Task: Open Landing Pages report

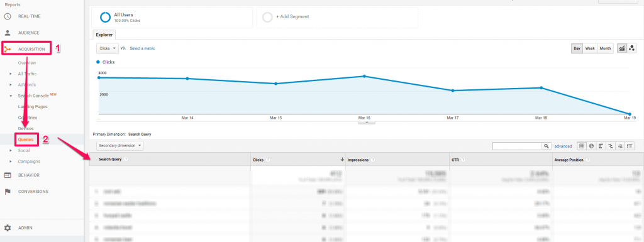Action: (x=33, y=107)
